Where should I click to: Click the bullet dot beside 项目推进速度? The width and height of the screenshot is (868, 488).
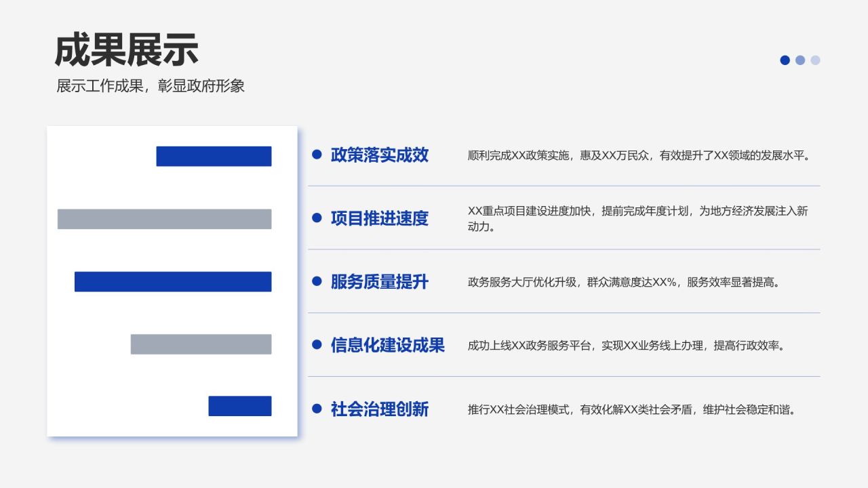(x=315, y=218)
